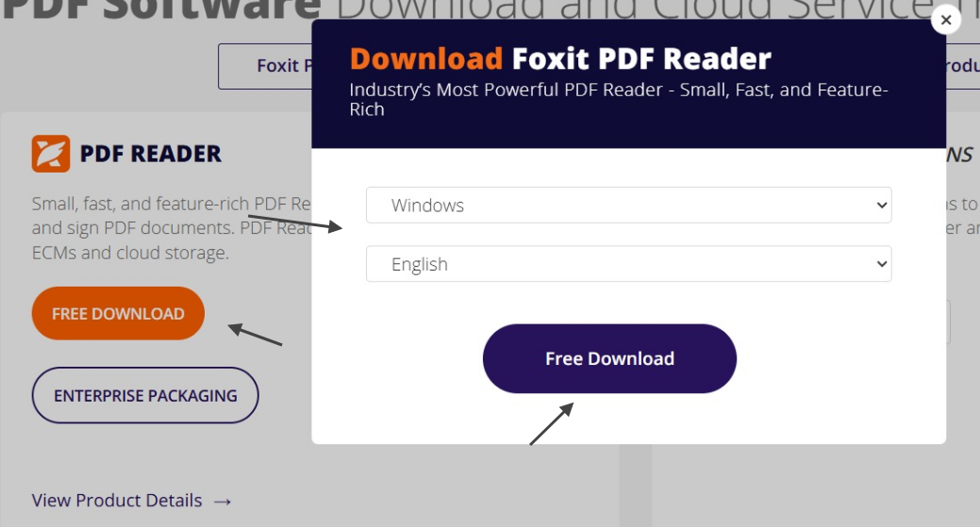Click the arrow icon beside View Product Details
Image resolution: width=980 pixels, height=527 pixels.
[223, 502]
